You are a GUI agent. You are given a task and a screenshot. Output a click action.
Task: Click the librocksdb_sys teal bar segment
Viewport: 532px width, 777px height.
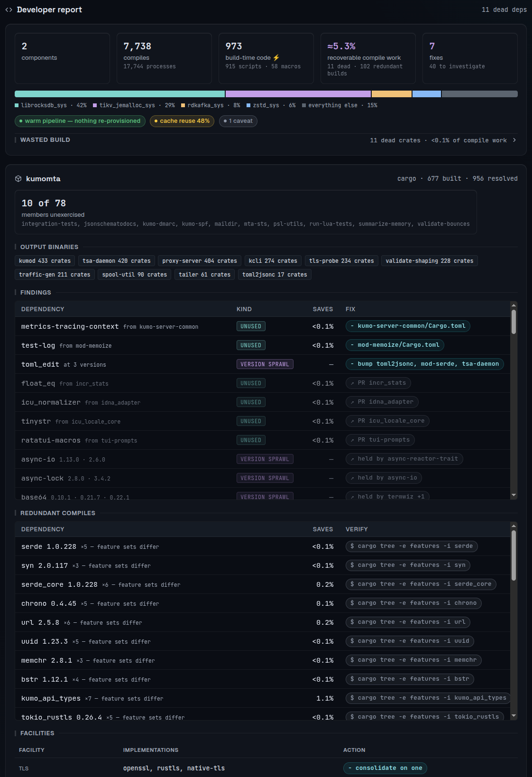point(119,94)
